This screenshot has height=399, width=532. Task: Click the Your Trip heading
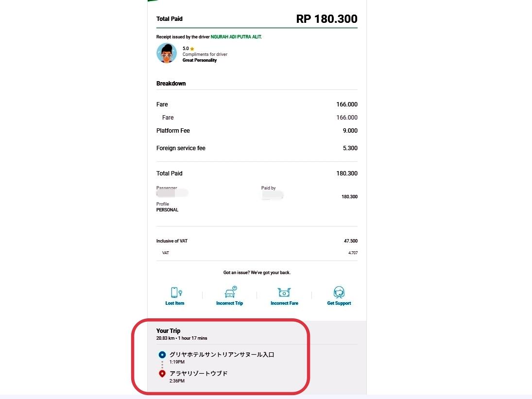(168, 331)
